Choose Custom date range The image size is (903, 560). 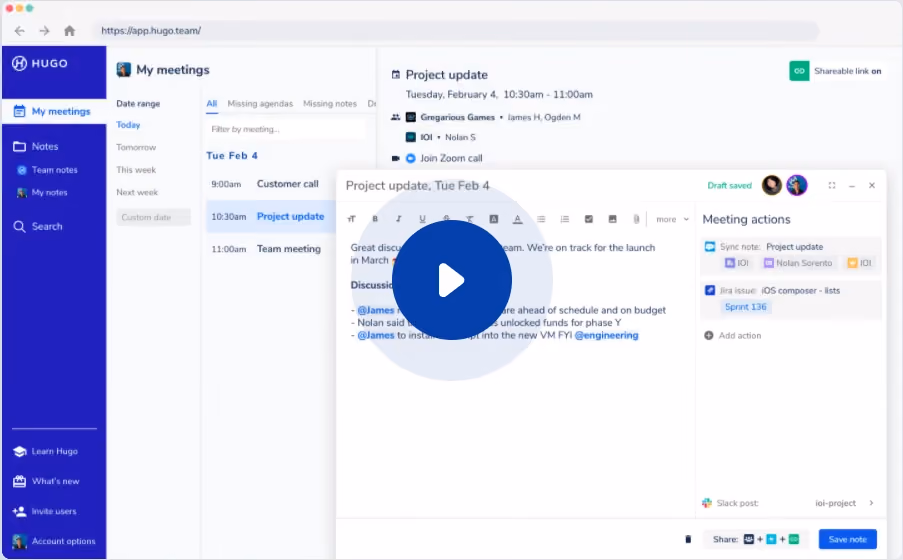(x=153, y=217)
